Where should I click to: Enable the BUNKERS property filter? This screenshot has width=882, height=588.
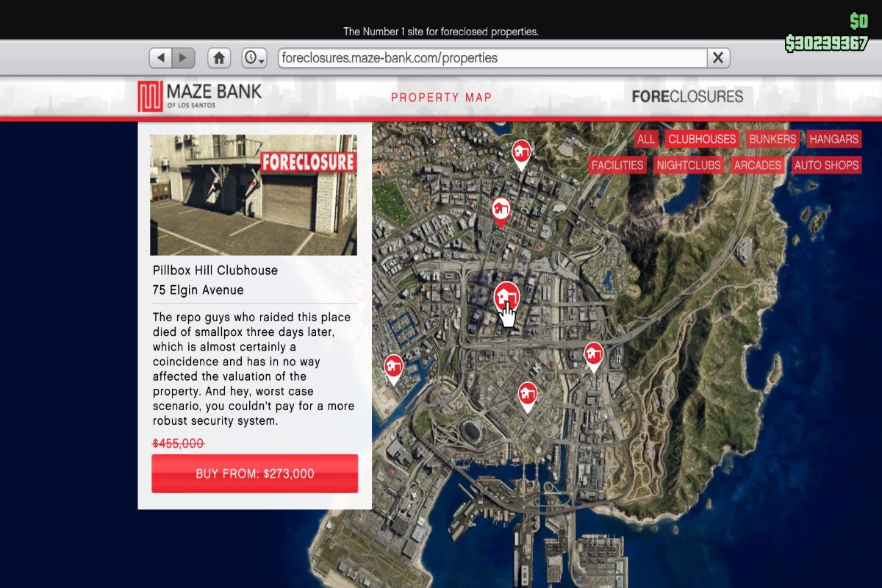(x=772, y=139)
